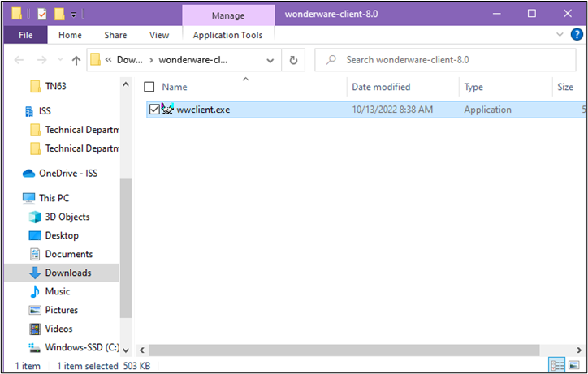Click the folder icon in title bar
588x374 pixels.
pyautogui.click(x=16, y=14)
